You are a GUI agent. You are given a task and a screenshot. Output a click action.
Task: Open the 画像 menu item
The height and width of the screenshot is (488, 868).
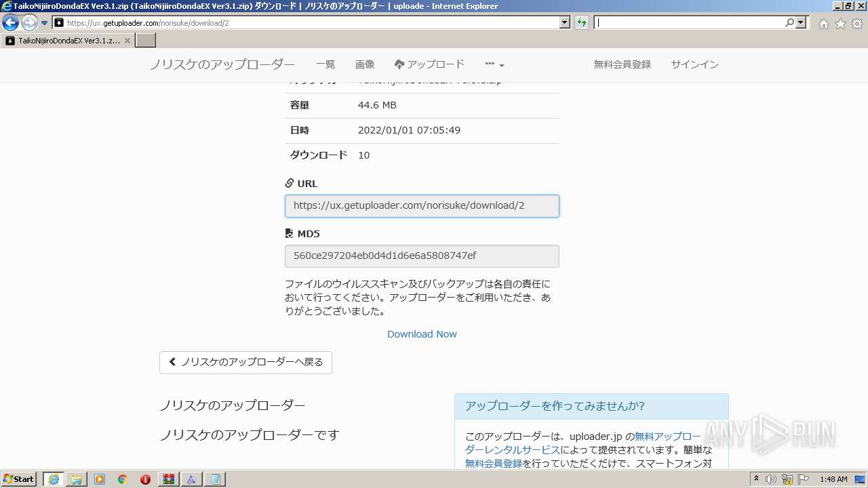point(365,64)
